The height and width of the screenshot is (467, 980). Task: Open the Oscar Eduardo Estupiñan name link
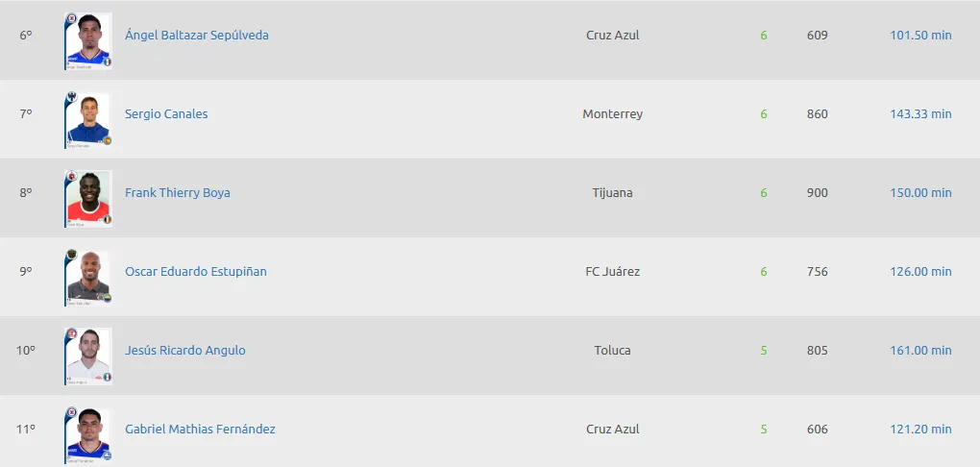tap(196, 271)
